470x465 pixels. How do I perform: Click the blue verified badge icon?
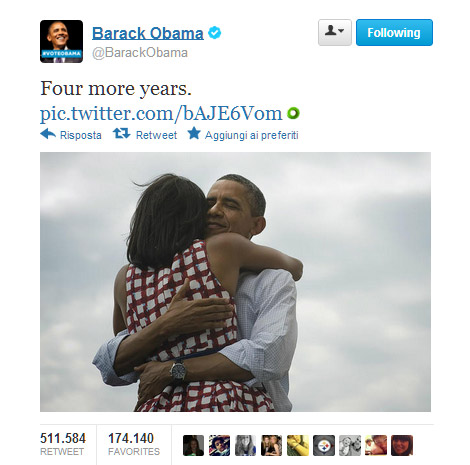(215, 33)
